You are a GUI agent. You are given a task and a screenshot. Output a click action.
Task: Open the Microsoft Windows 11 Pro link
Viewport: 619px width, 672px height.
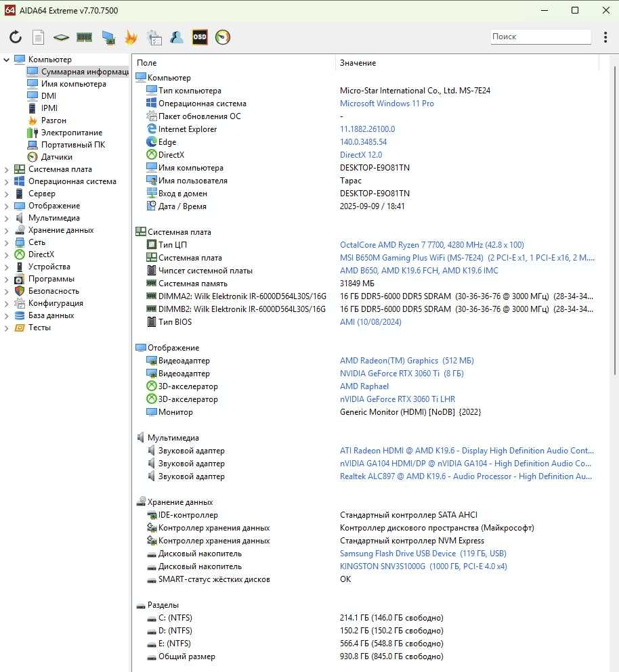point(387,104)
